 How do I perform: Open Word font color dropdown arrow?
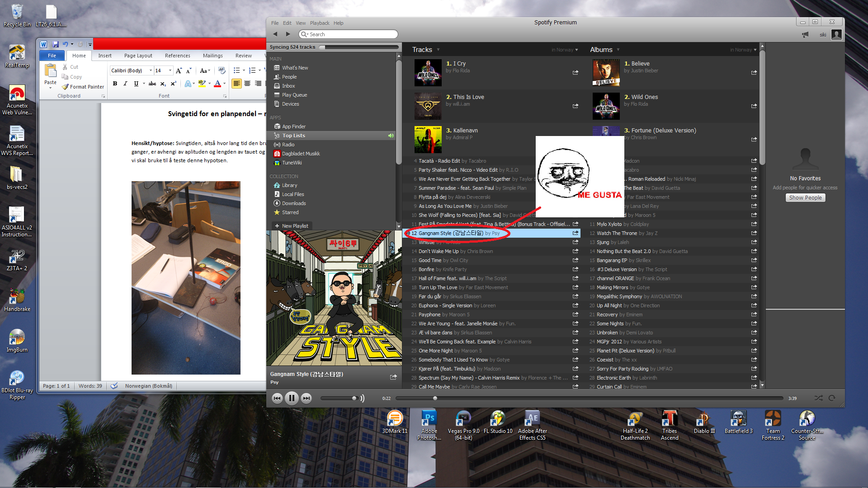click(224, 84)
